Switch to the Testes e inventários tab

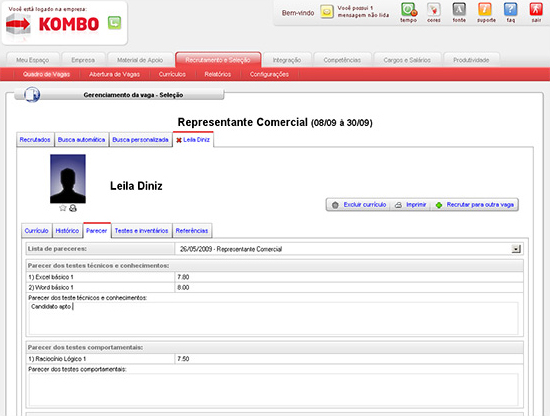coord(141,231)
